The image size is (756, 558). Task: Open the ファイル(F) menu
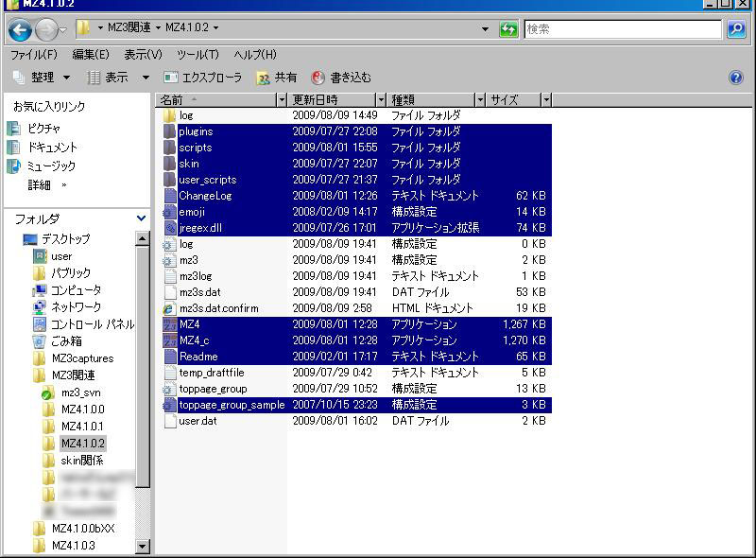pyautogui.click(x=34, y=55)
